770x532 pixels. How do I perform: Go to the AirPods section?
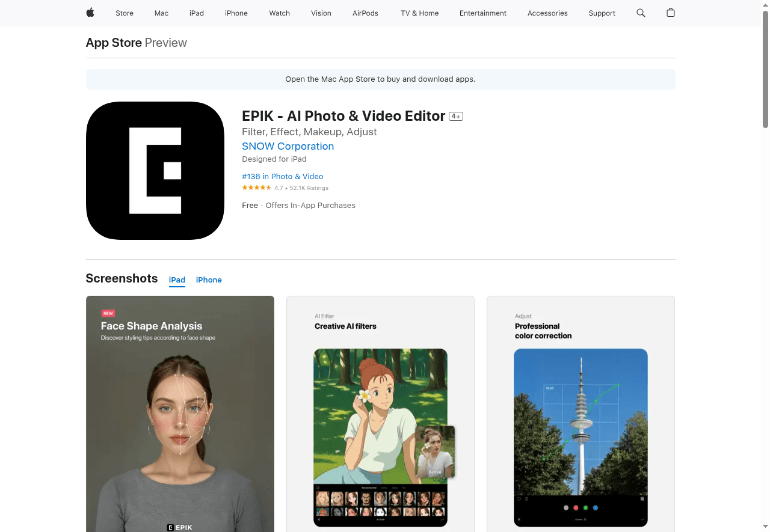pos(365,13)
